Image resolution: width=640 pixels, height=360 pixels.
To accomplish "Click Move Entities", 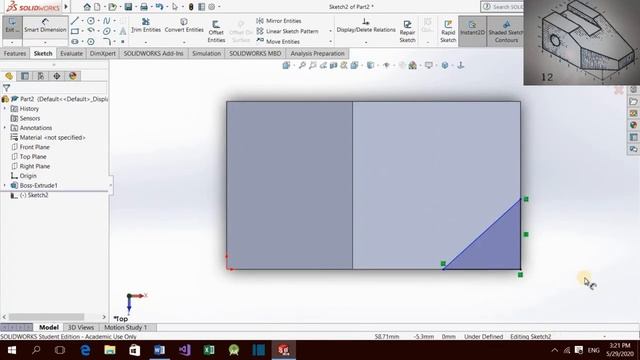I will click(x=278, y=41).
